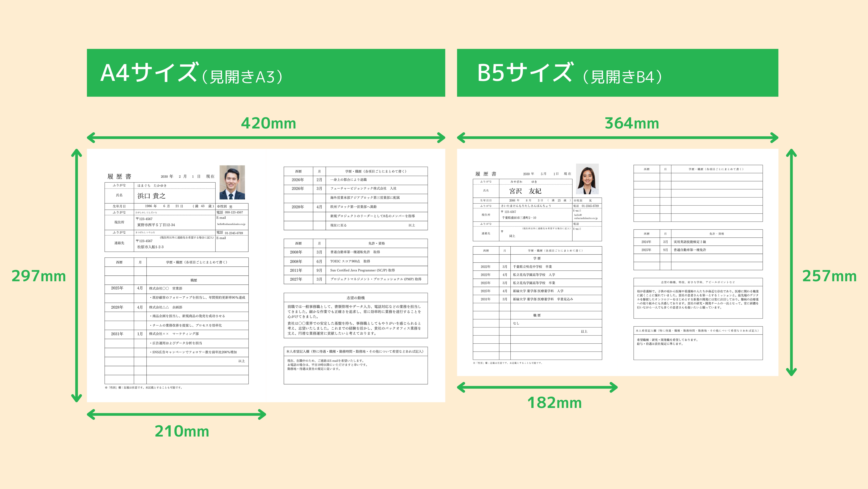
Task: Click 志望の動機、特技、好きな学科 heading on B5
Action: coord(698,282)
